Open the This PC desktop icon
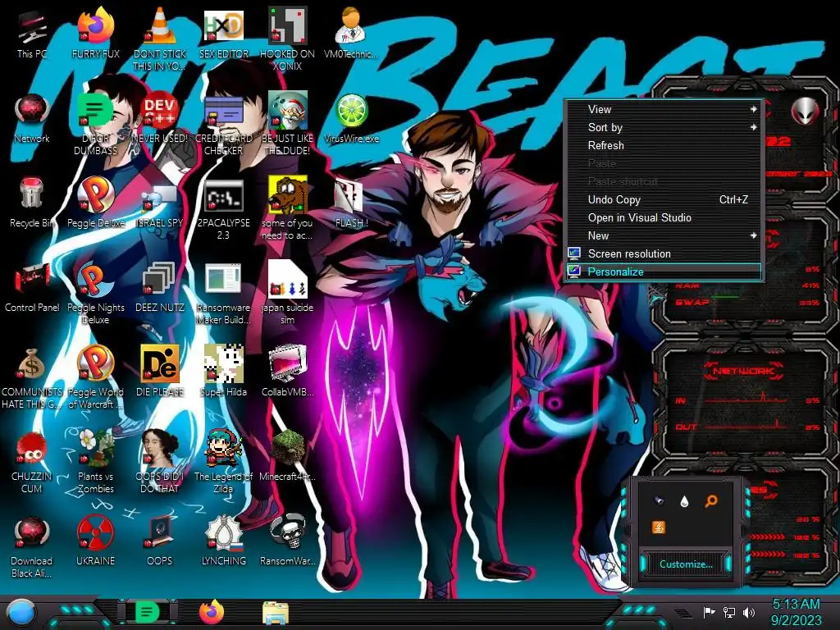 pyautogui.click(x=32, y=34)
